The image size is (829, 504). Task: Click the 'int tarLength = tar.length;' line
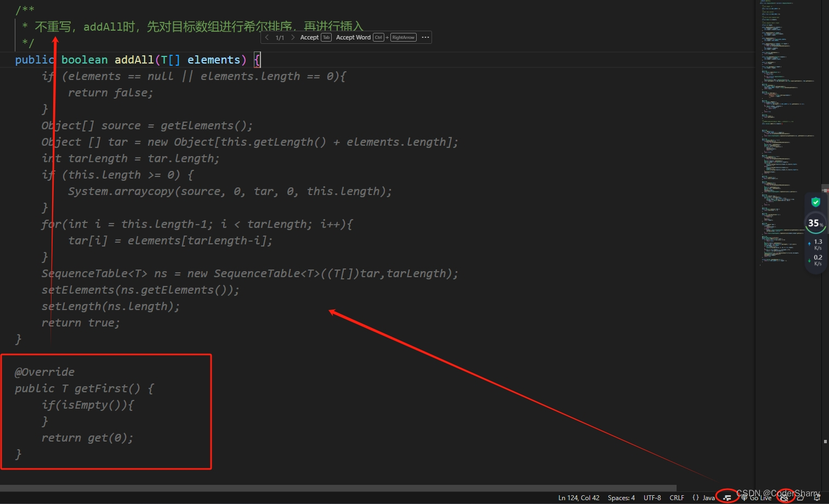coord(130,158)
